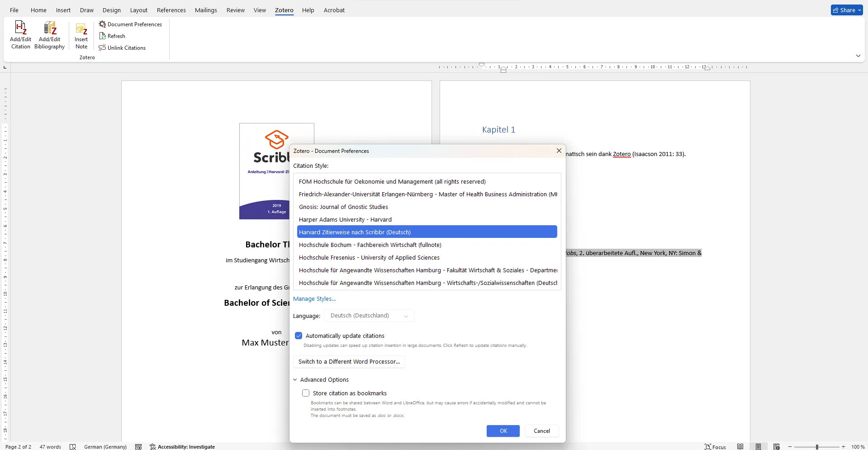Switch to the Design tab
This screenshot has width=868, height=450.
112,10
